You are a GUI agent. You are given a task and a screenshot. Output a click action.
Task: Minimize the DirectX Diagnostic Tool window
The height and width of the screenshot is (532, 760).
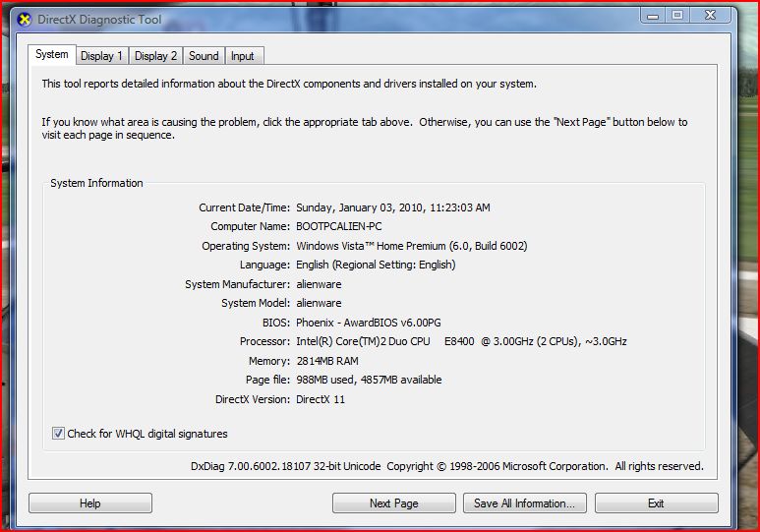pos(653,16)
